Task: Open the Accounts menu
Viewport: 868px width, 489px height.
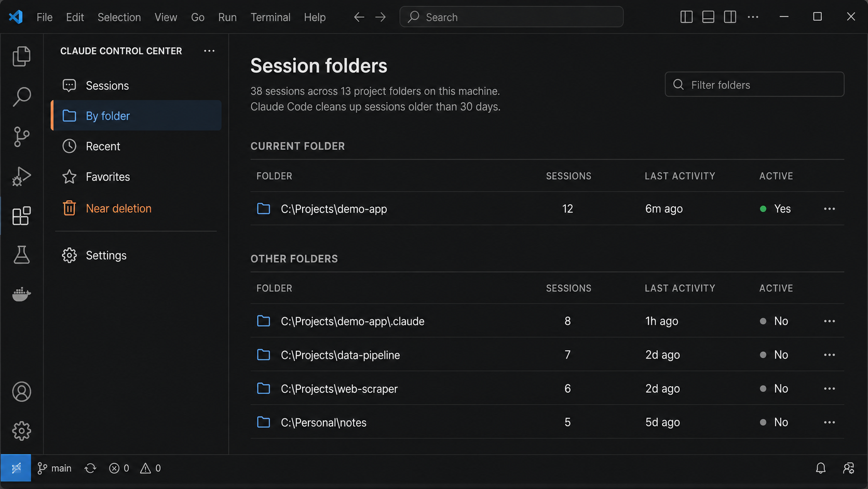Action: (21, 392)
